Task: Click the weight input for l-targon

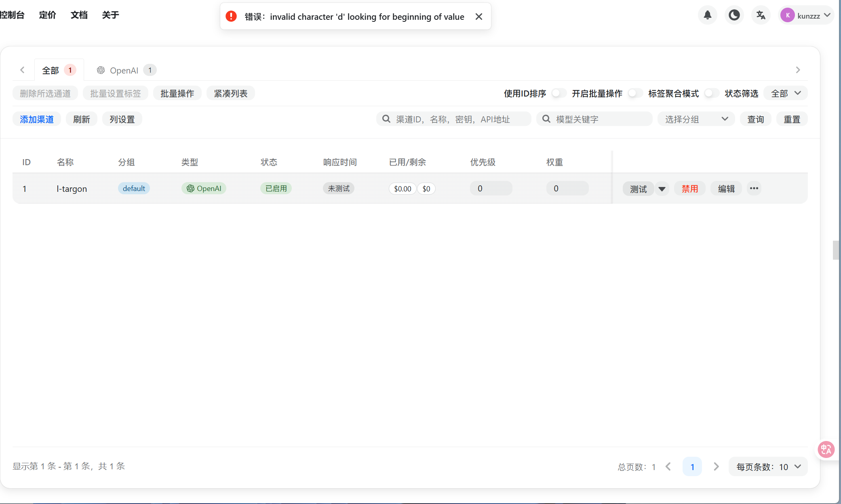Action: [567, 188]
